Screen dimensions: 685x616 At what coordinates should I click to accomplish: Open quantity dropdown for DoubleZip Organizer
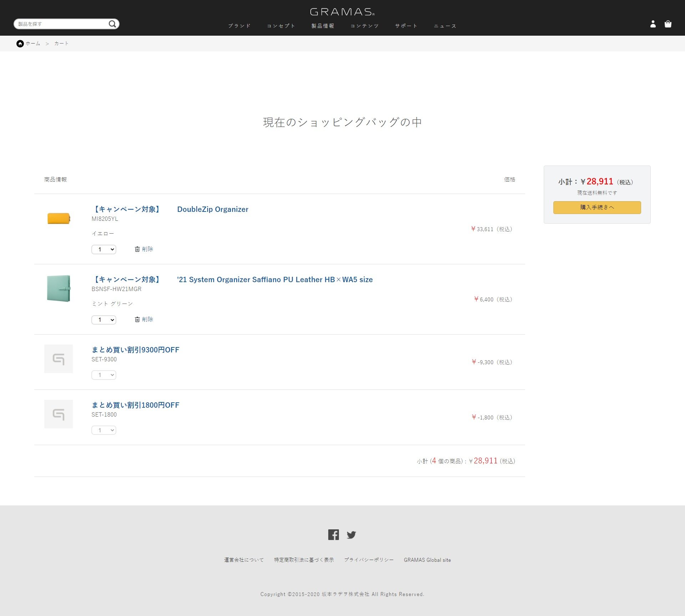click(x=104, y=249)
